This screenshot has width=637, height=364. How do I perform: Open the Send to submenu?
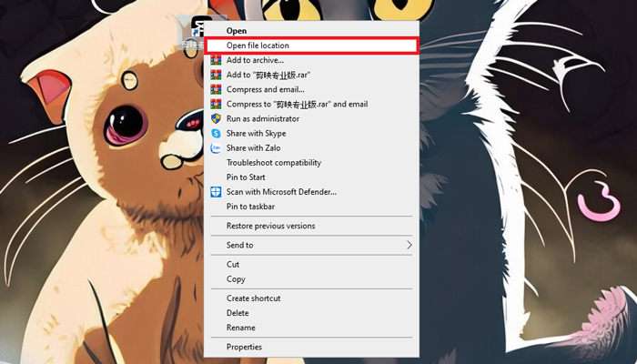click(311, 245)
